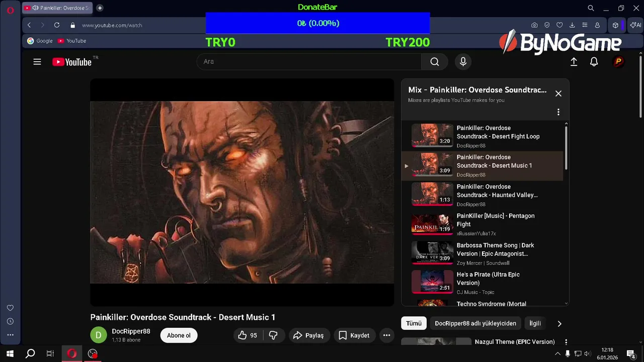Open Opera sidebar bookmarks heart icon

10,308
